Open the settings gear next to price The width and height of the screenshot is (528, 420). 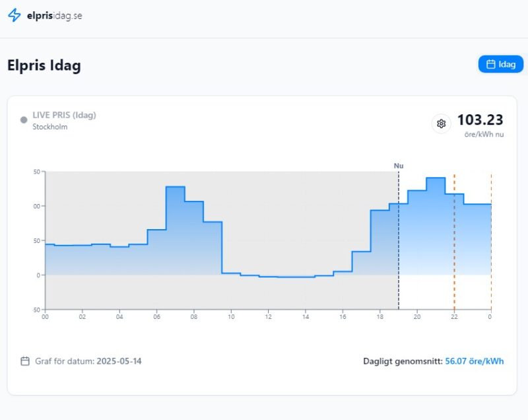click(442, 123)
